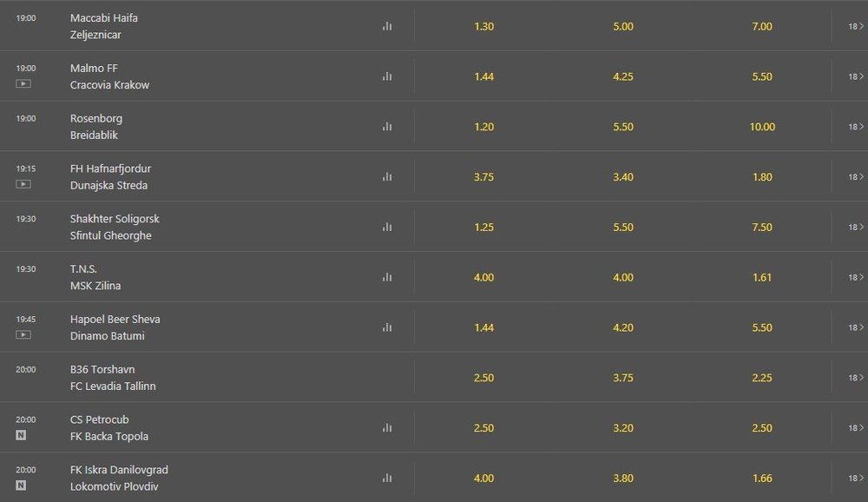868x502 pixels.
Task: Click live stream icon for FH Hafnarfjordur
Action: click(24, 184)
